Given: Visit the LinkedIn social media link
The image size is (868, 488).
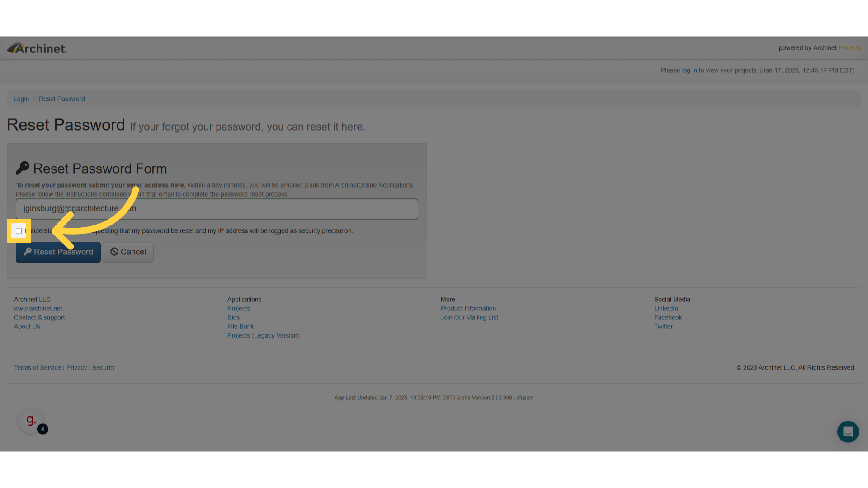Looking at the screenshot, I should click(666, 308).
